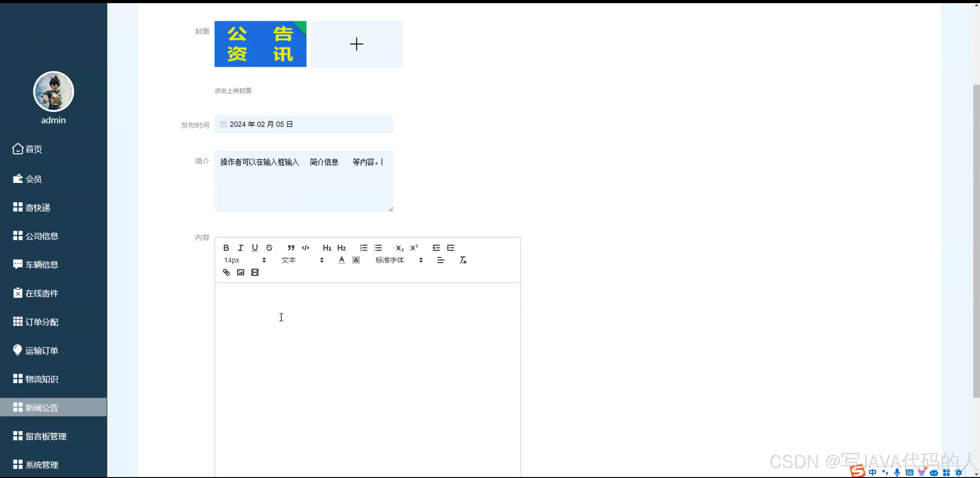Screen dimensions: 980x478
Task: Open the 系统管理 sidebar menu
Action: pyautogui.click(x=42, y=464)
